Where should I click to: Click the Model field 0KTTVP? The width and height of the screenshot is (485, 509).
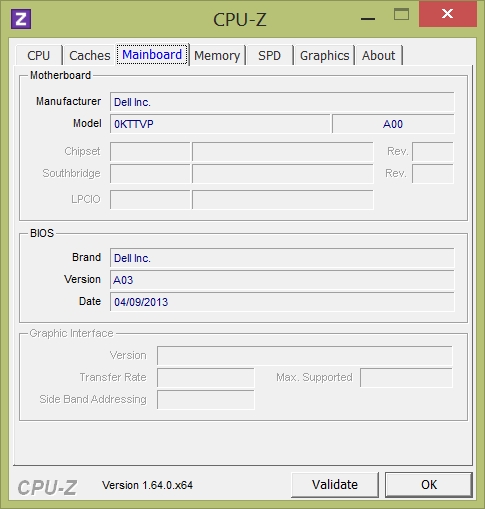pyautogui.click(x=220, y=124)
